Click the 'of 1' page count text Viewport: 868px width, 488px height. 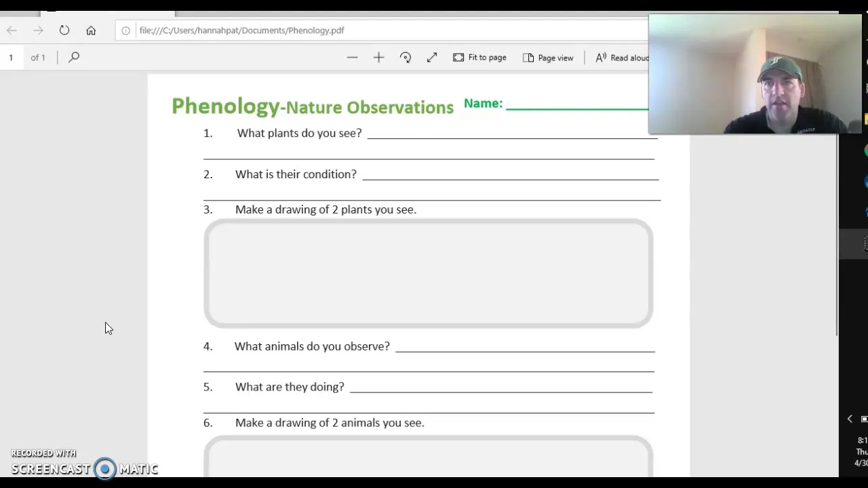click(x=38, y=58)
